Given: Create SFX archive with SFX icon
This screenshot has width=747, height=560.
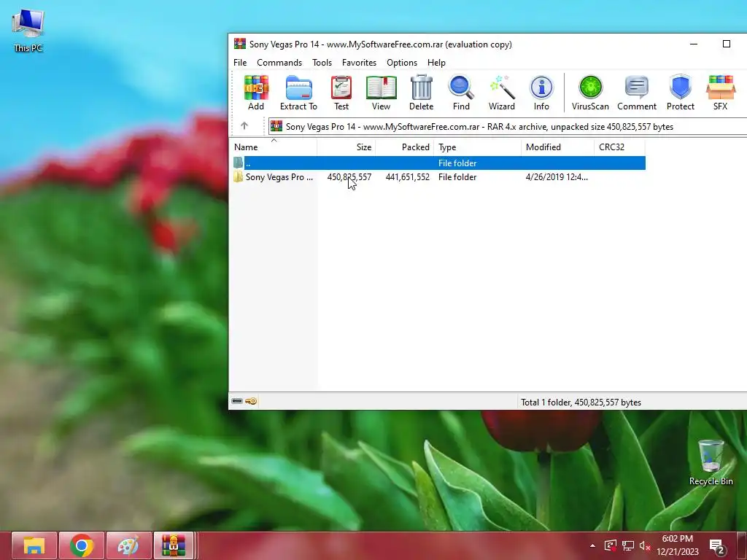Looking at the screenshot, I should coord(720,93).
